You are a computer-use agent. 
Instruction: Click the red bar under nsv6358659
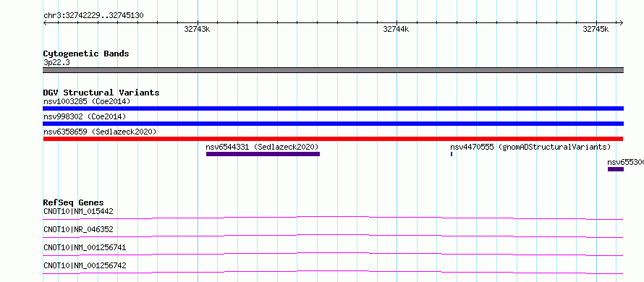click(x=333, y=139)
